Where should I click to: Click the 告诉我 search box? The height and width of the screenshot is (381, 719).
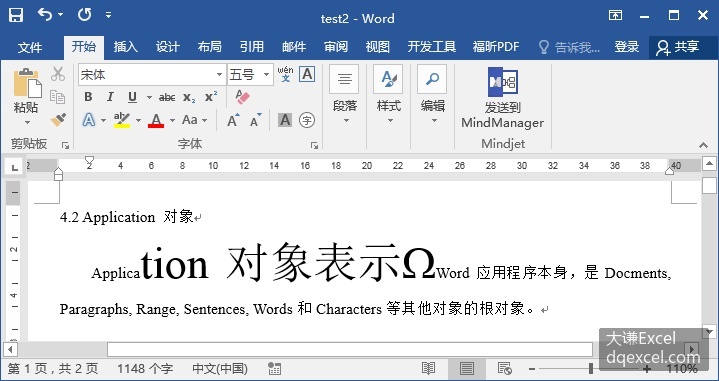tap(569, 47)
